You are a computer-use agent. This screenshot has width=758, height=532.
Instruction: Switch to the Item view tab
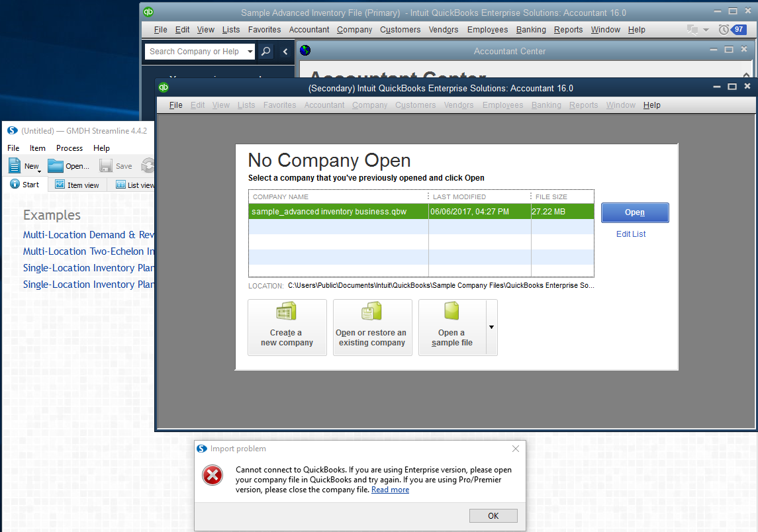point(77,185)
